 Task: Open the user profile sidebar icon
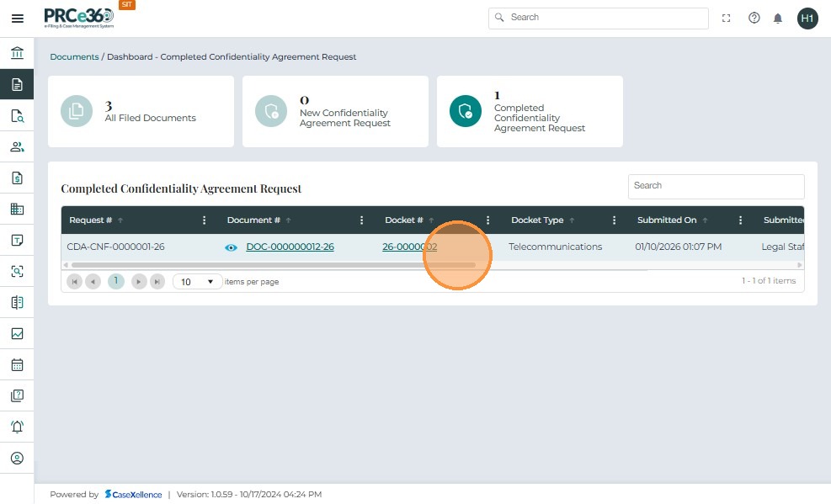click(17, 458)
